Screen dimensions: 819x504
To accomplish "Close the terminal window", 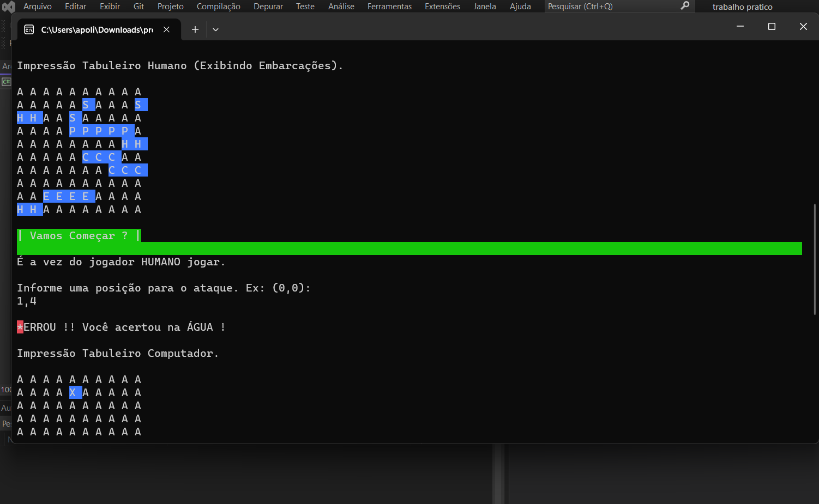I will (803, 27).
